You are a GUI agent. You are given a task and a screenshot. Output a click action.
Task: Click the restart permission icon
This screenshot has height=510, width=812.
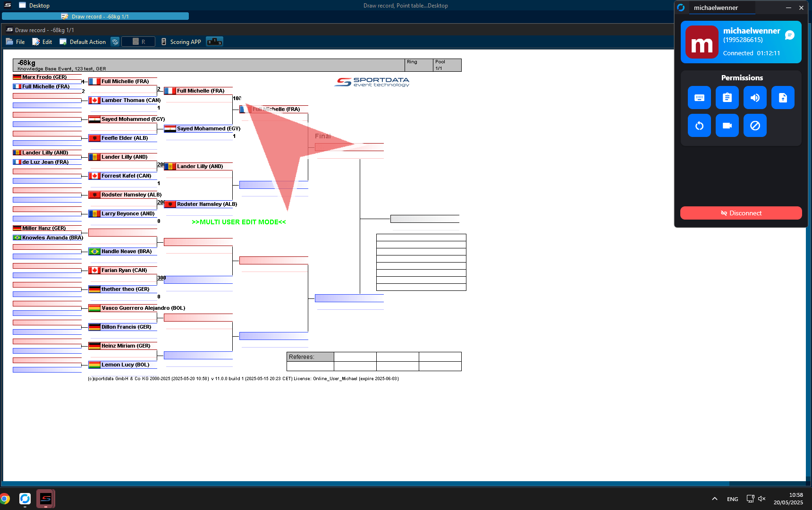(699, 126)
